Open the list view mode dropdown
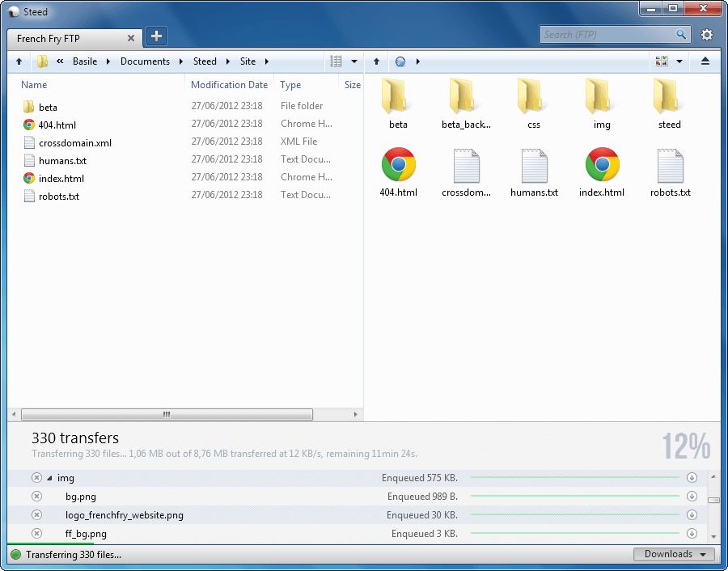 pyautogui.click(x=343, y=61)
